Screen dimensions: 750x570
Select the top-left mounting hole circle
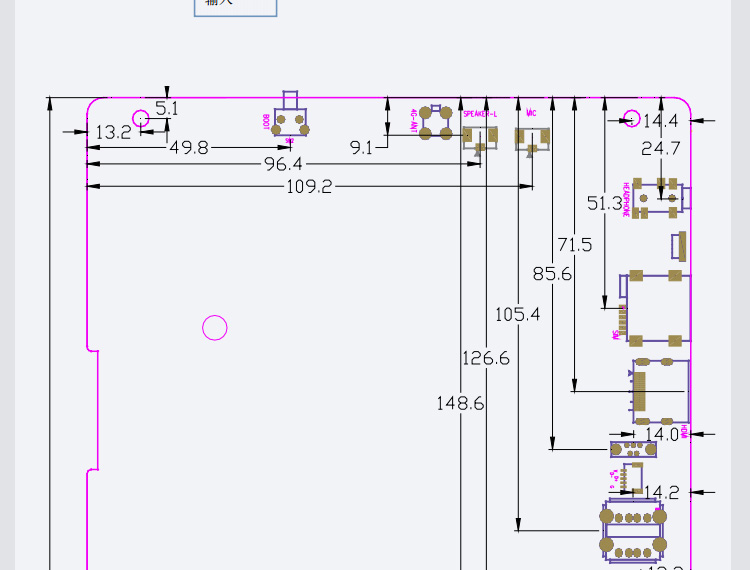[x=141, y=118]
